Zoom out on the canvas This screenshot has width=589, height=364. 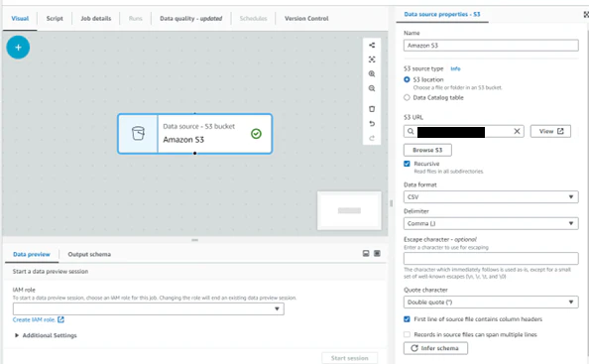coord(372,88)
